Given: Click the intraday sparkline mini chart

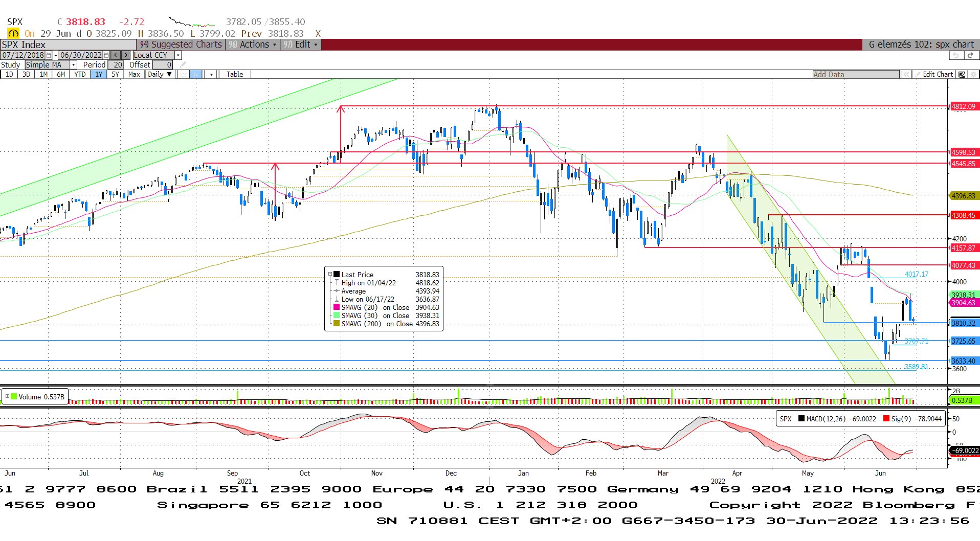Looking at the screenshot, I should [192, 22].
